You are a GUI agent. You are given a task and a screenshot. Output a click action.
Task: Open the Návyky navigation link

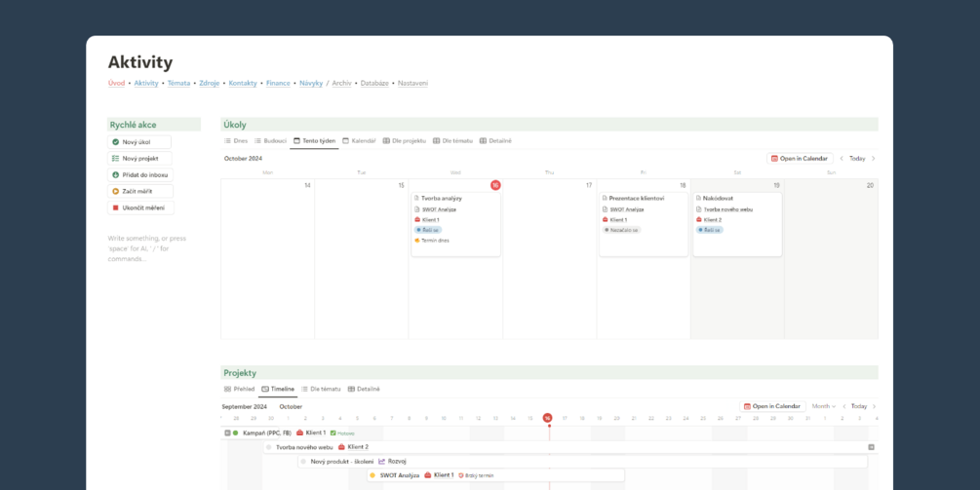[x=311, y=83]
